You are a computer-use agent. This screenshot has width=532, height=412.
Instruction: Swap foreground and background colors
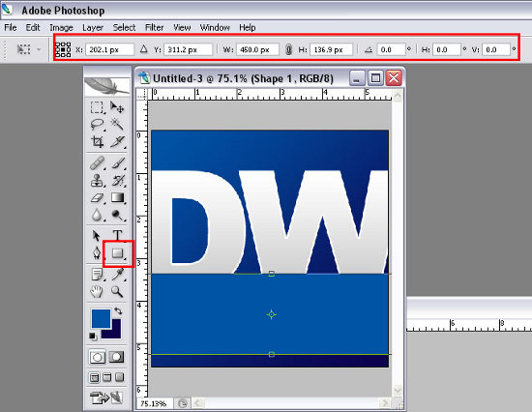[118, 310]
